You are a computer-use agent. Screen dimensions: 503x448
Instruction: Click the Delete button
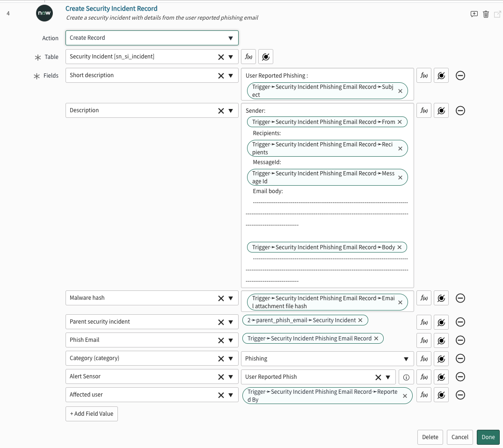click(430, 437)
